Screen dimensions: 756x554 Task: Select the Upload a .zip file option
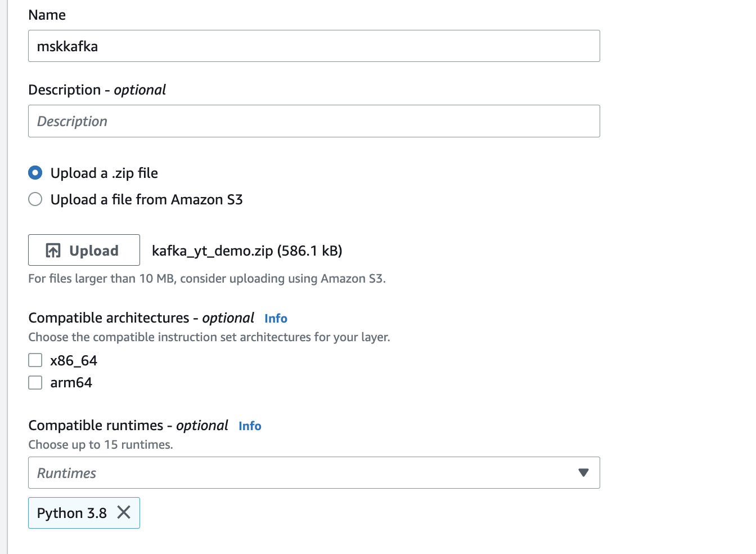(x=35, y=173)
